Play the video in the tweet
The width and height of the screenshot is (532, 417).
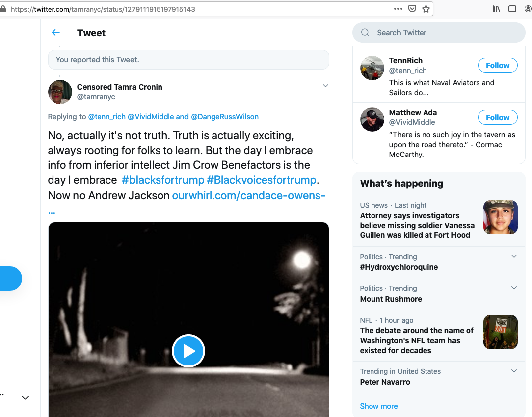[188, 351]
